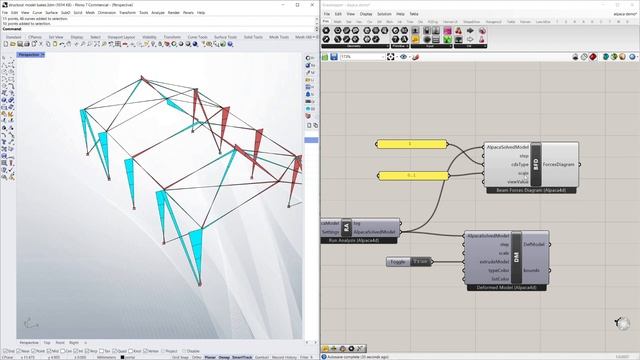Image resolution: width=640 pixels, height=360 pixels.
Task: Open alpaca demo document dropdown in Grasshopper
Action: coord(625,14)
